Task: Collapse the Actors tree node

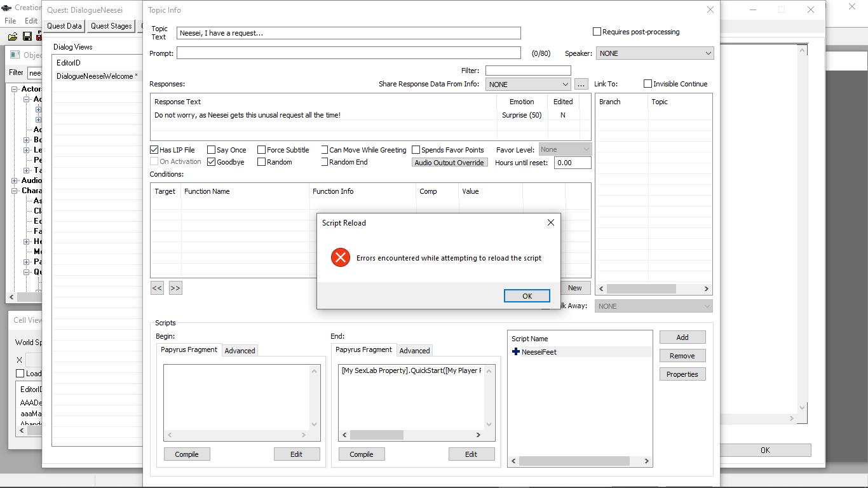Action: point(15,89)
